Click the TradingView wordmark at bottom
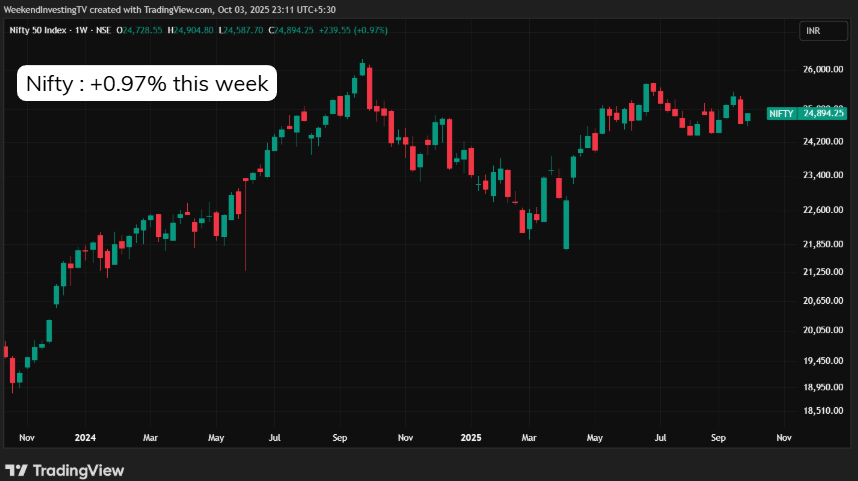The width and height of the screenshot is (858, 481). [79, 470]
